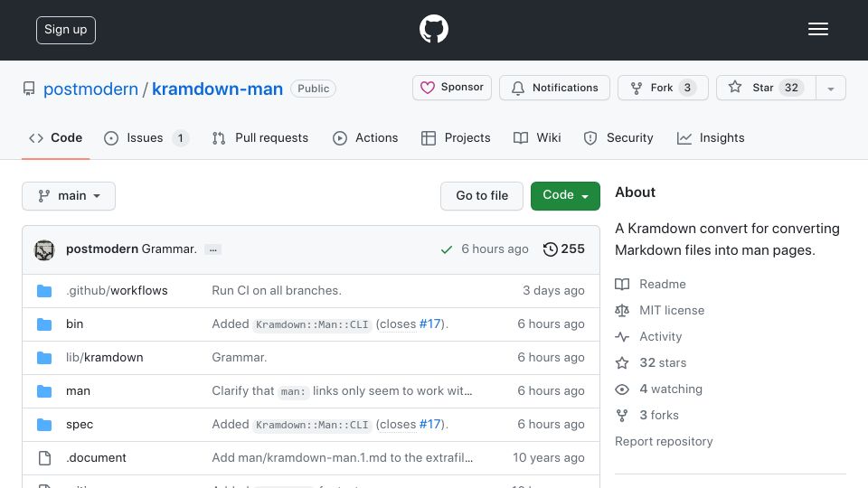Open 'Add man/kramdown-man.1.md' commit message
Image resolution: width=868 pixels, height=488 pixels.
point(343,457)
